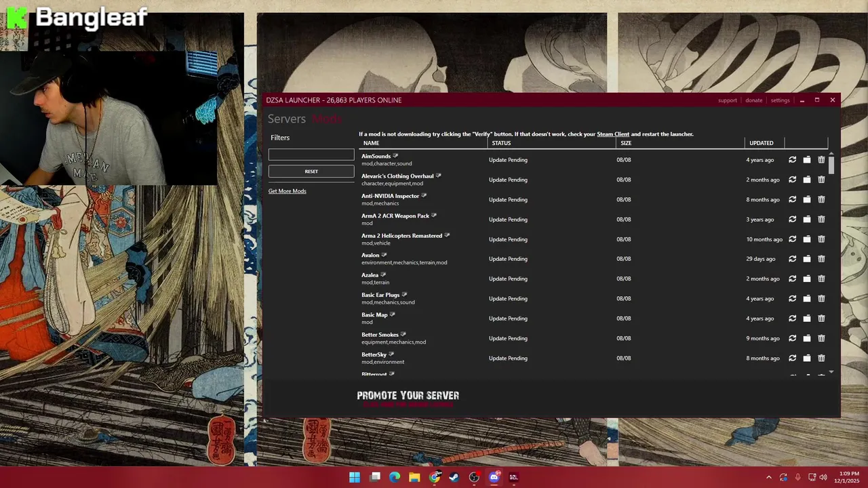This screenshot has width=868, height=488.
Task: Open the workshop icon beside Avalon
Action: [x=384, y=255]
